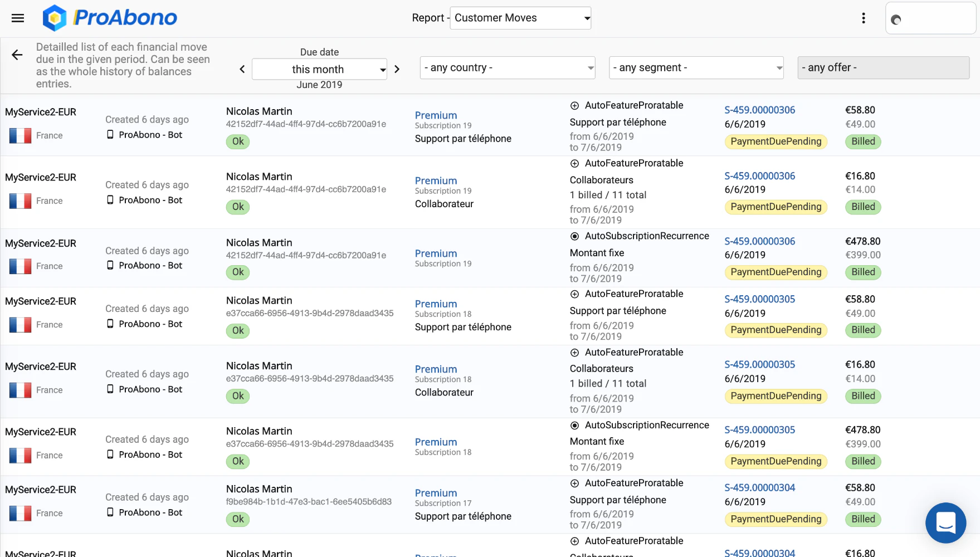The height and width of the screenshot is (557, 980).
Task: Click Nicolas Martin name in first row
Action: pyautogui.click(x=259, y=111)
